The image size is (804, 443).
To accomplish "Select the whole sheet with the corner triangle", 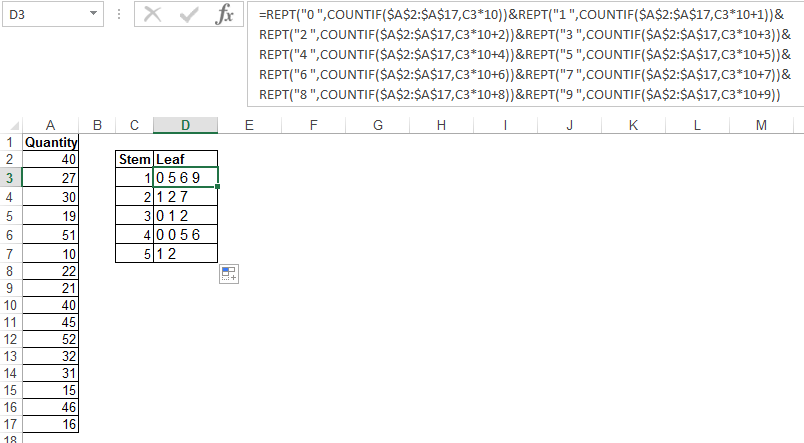I will [14, 126].
